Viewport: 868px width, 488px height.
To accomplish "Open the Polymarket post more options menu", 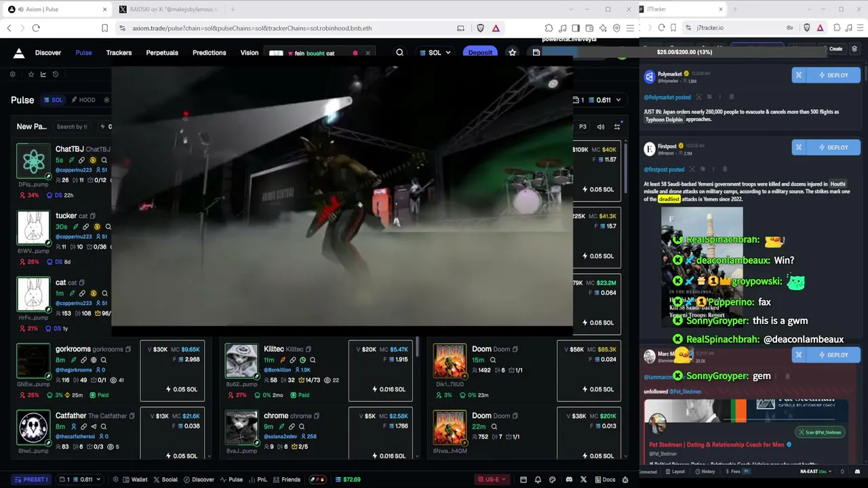I will point(720,97).
